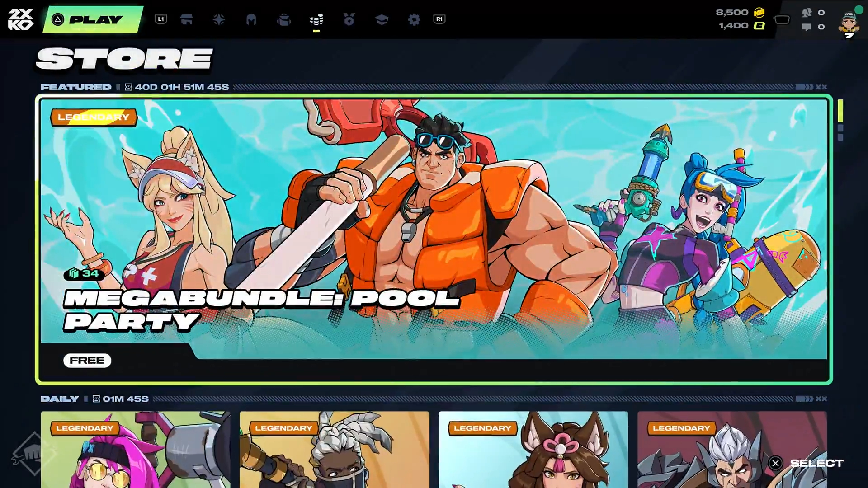The width and height of the screenshot is (868, 488).
Task: Open the four-point star icon tab
Action: pos(219,19)
